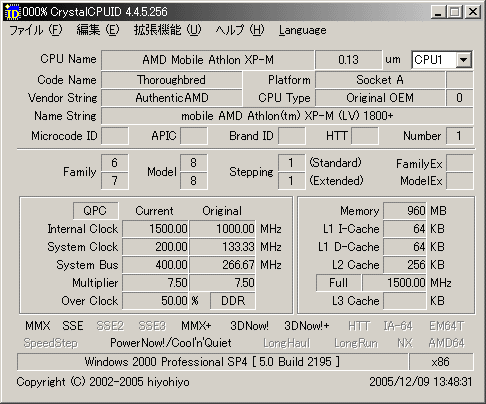Click the empty Microcode ID field
The image size is (486, 404).
115,136
